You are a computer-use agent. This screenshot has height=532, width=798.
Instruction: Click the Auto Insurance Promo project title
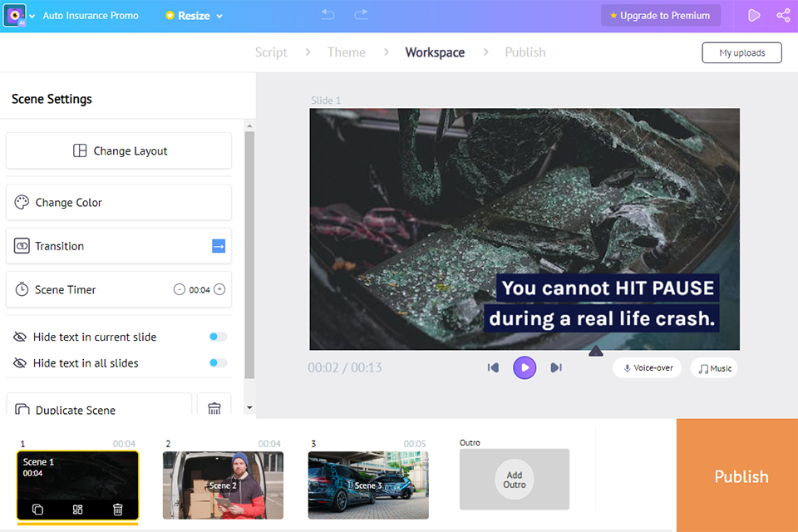tap(91, 16)
